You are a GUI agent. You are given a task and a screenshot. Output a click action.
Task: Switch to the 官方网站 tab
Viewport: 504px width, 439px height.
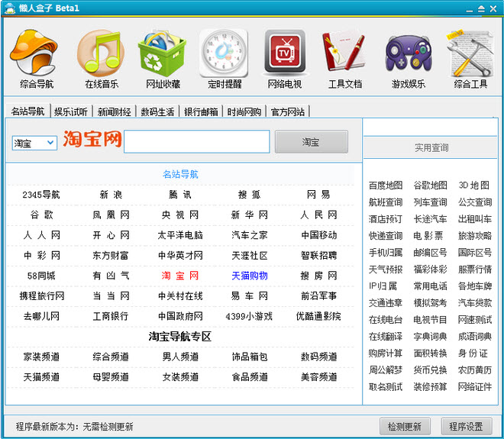288,111
